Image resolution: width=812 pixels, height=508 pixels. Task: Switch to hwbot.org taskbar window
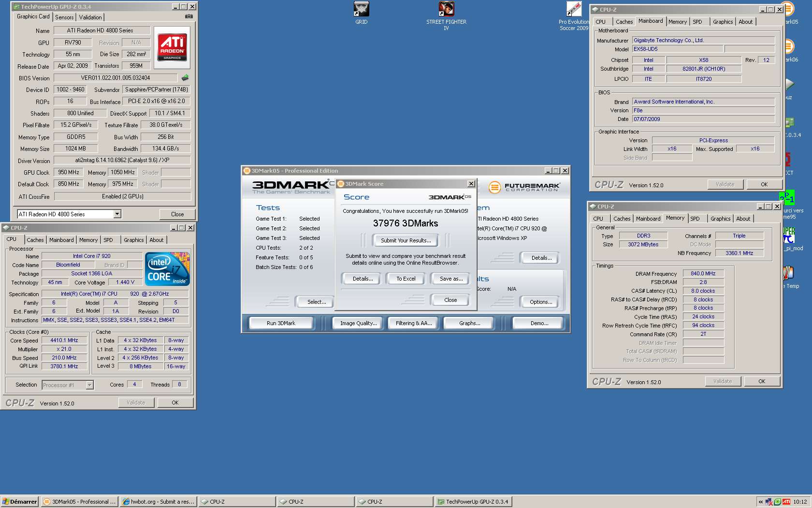tap(158, 502)
